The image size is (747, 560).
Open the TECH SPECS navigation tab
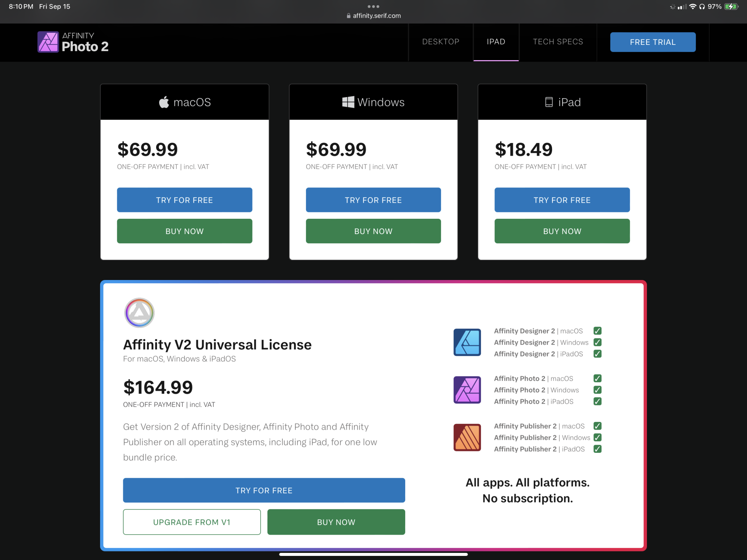[558, 42]
